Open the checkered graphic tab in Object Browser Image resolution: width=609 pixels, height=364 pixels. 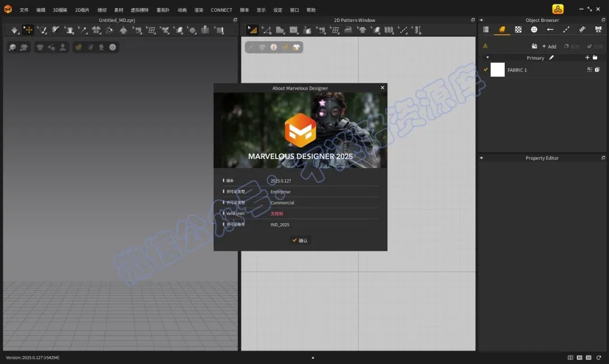[518, 29]
